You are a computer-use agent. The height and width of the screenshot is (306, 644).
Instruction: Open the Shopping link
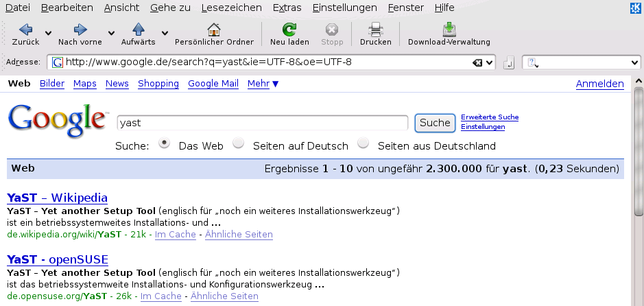[158, 84]
